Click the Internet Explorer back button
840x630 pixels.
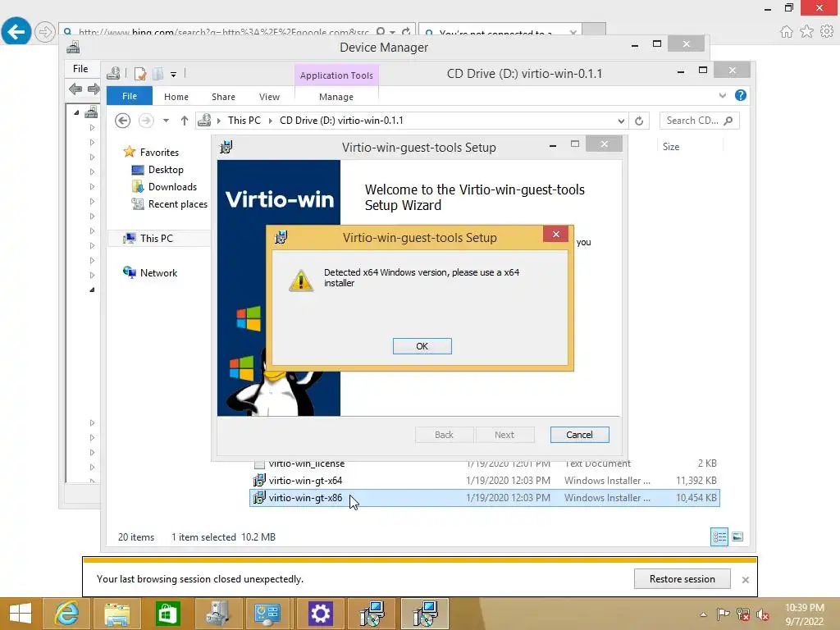click(x=16, y=32)
